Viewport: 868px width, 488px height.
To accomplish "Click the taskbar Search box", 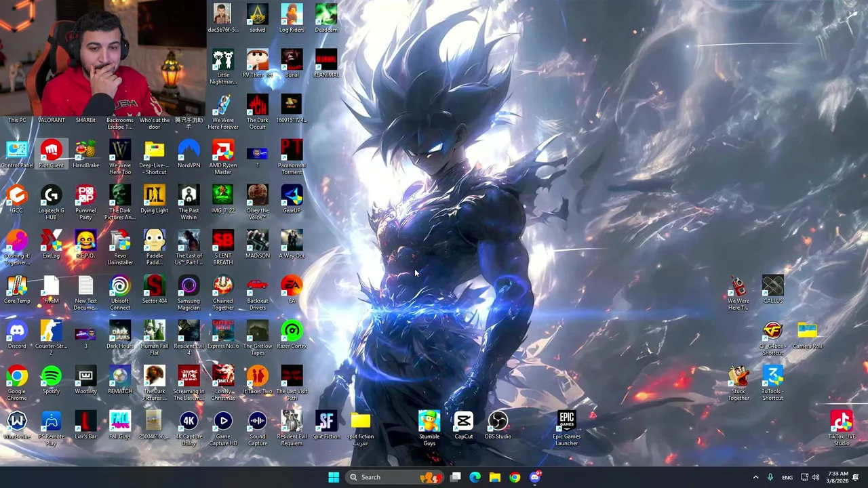I will (395, 477).
